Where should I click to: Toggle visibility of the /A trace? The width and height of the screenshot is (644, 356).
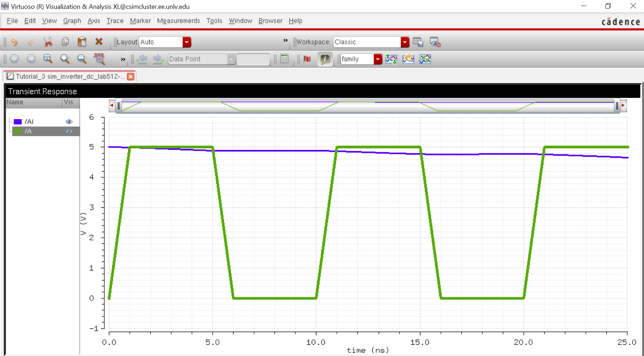69,131
